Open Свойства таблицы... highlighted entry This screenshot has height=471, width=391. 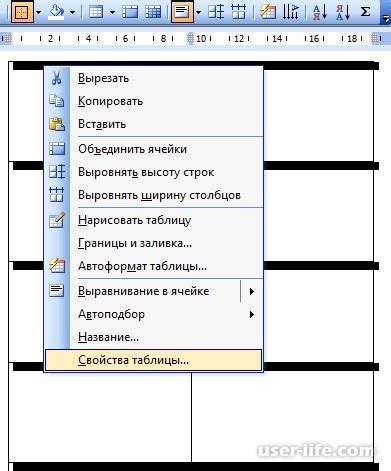153,360
